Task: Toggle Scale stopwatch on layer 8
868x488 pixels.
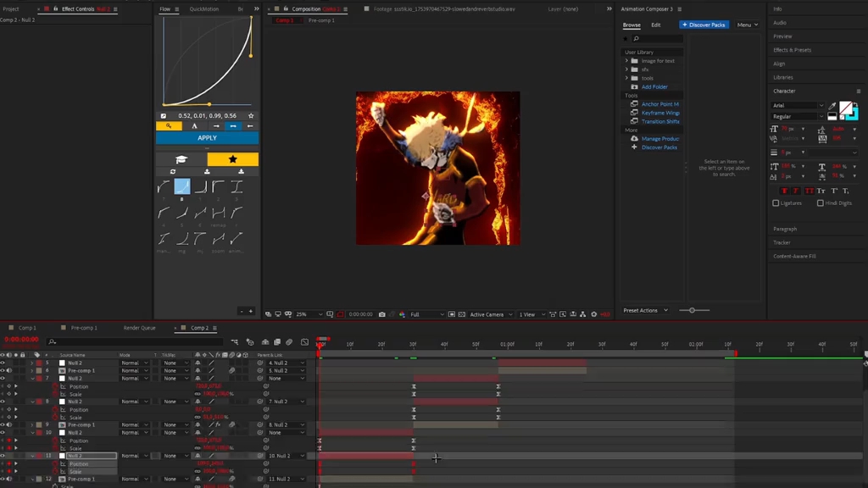Action: tap(55, 417)
